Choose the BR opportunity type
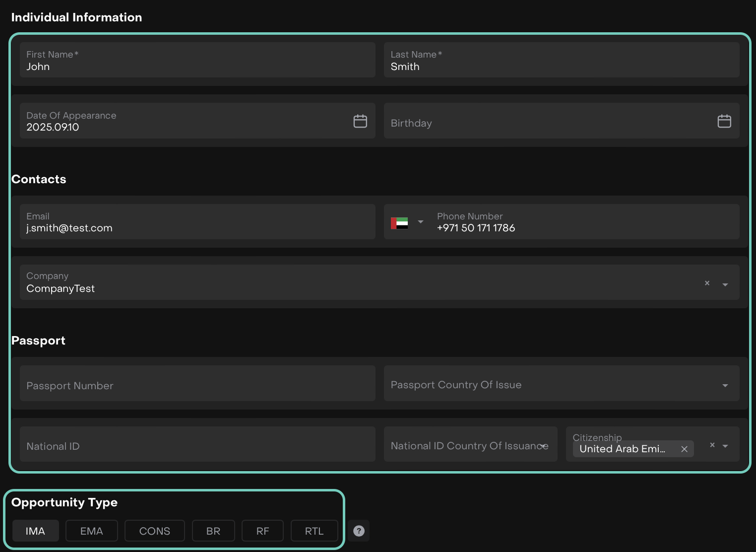This screenshot has width=756, height=552. click(213, 531)
